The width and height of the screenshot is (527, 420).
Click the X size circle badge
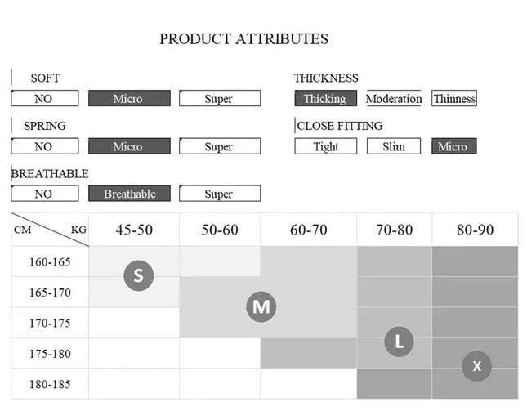click(x=476, y=366)
